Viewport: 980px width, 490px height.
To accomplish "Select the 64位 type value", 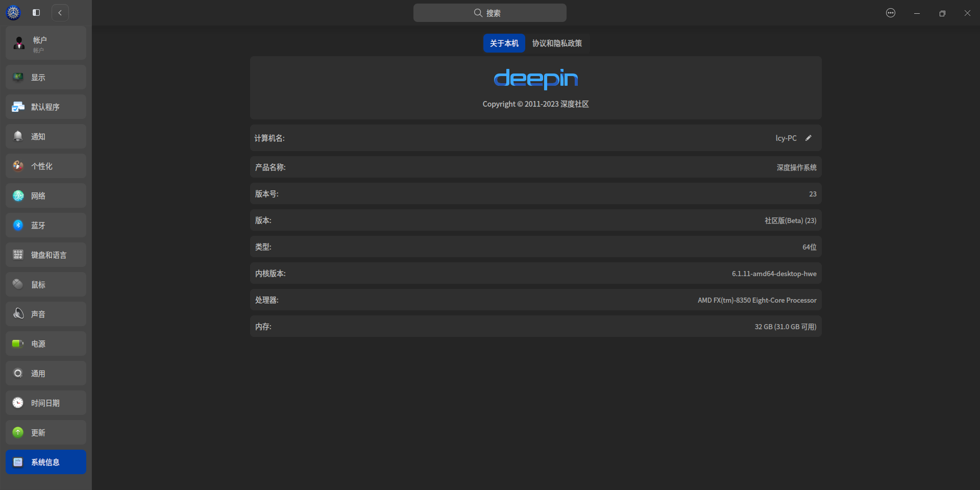I will pyautogui.click(x=810, y=247).
